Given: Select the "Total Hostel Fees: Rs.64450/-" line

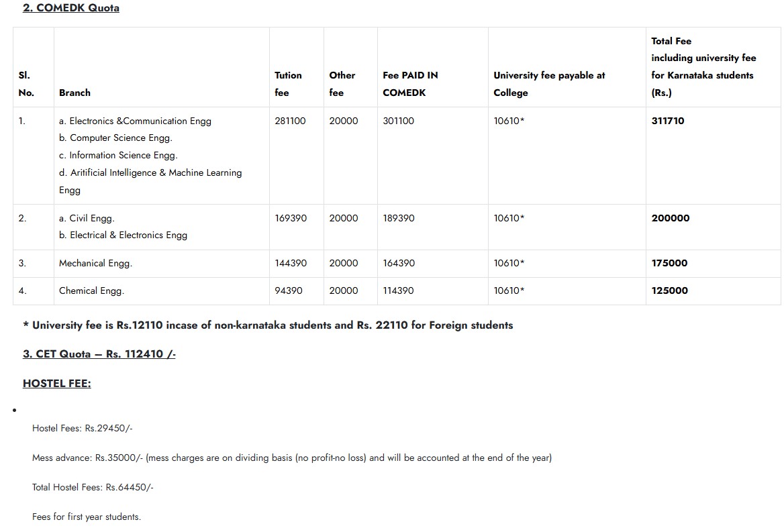Looking at the screenshot, I should click(x=93, y=487).
